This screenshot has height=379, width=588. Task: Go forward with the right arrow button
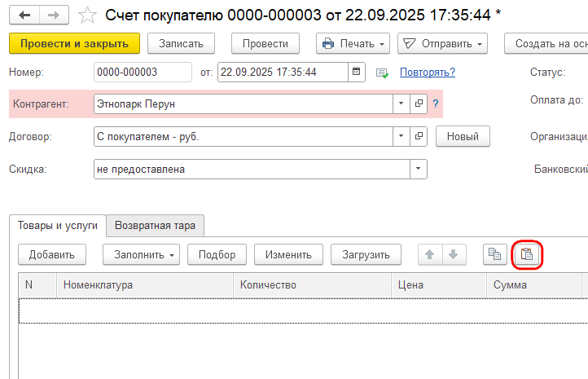point(54,15)
